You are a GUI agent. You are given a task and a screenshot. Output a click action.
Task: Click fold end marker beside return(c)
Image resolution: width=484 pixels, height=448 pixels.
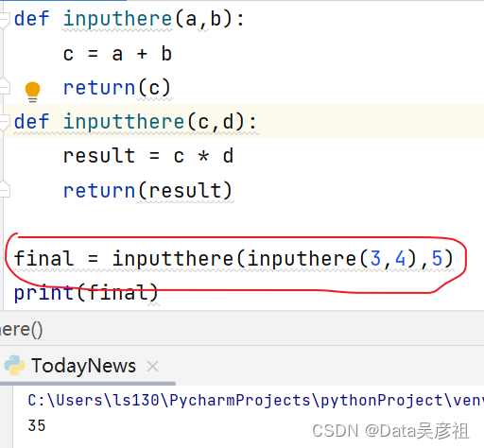pyautogui.click(x=5, y=86)
